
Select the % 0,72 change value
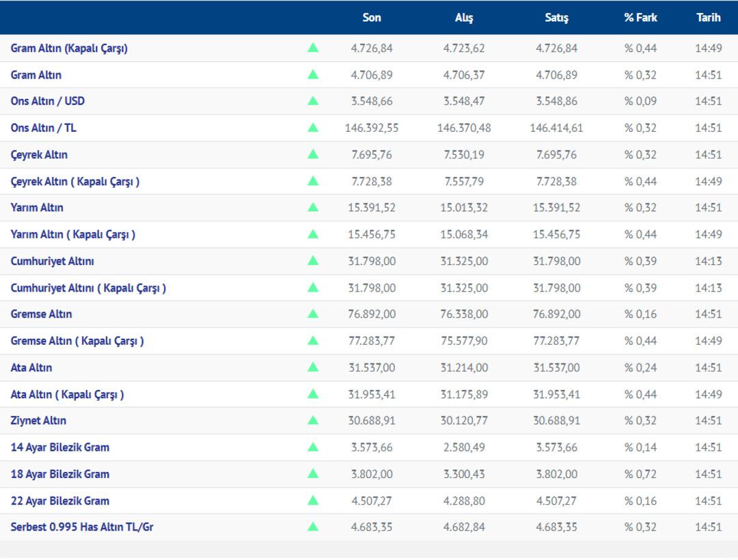coord(640,475)
